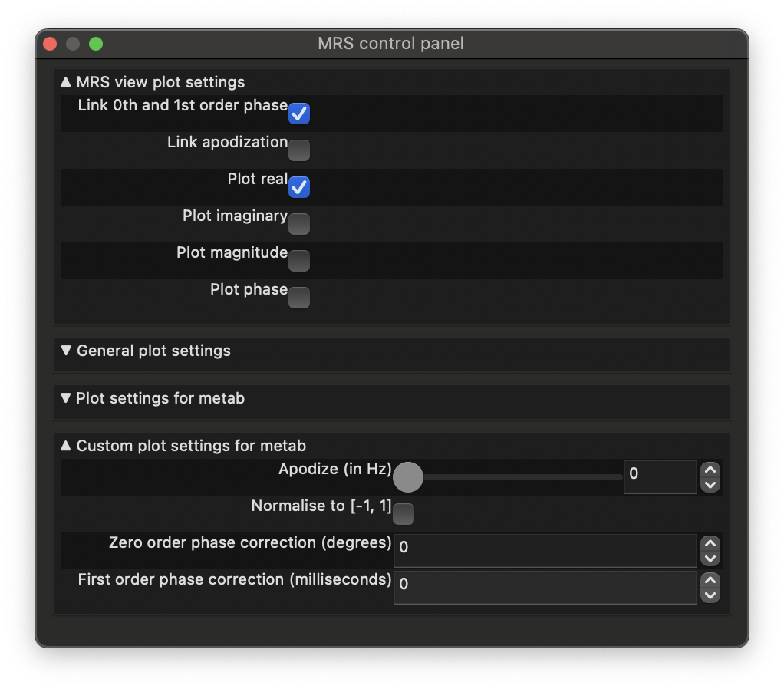Decrement Zero order phase correction down arrow
784x689 pixels.
[710, 558]
